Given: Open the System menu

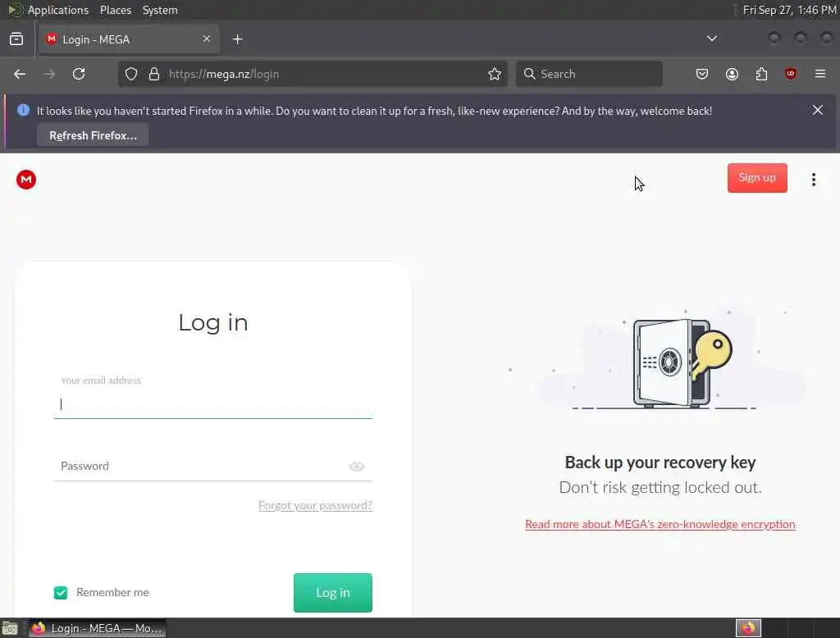Looking at the screenshot, I should (x=160, y=10).
